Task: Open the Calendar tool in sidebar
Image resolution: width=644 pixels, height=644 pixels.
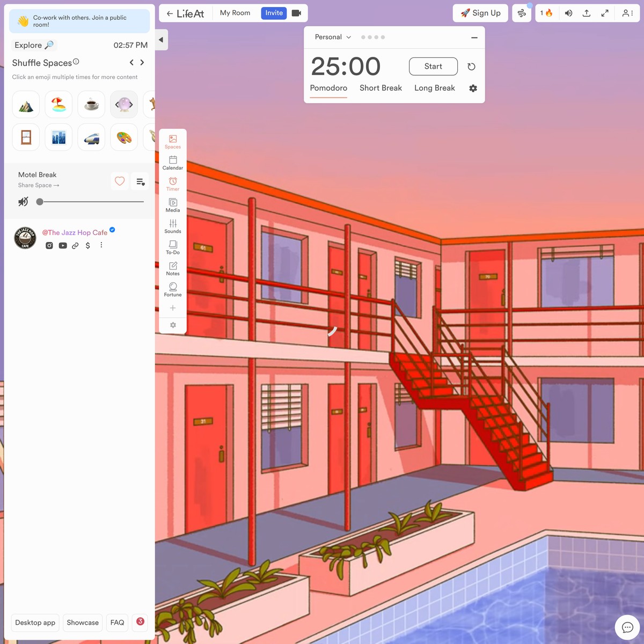Action: [x=173, y=163]
